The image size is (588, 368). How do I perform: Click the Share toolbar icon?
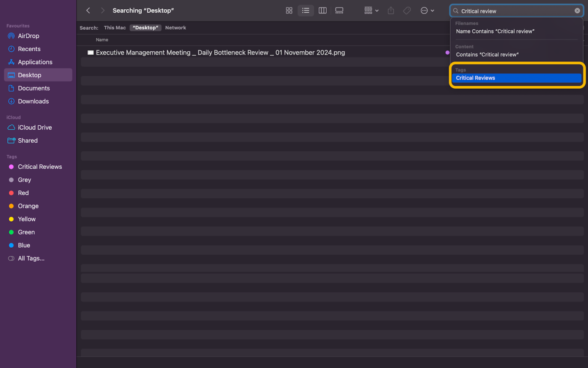[391, 11]
